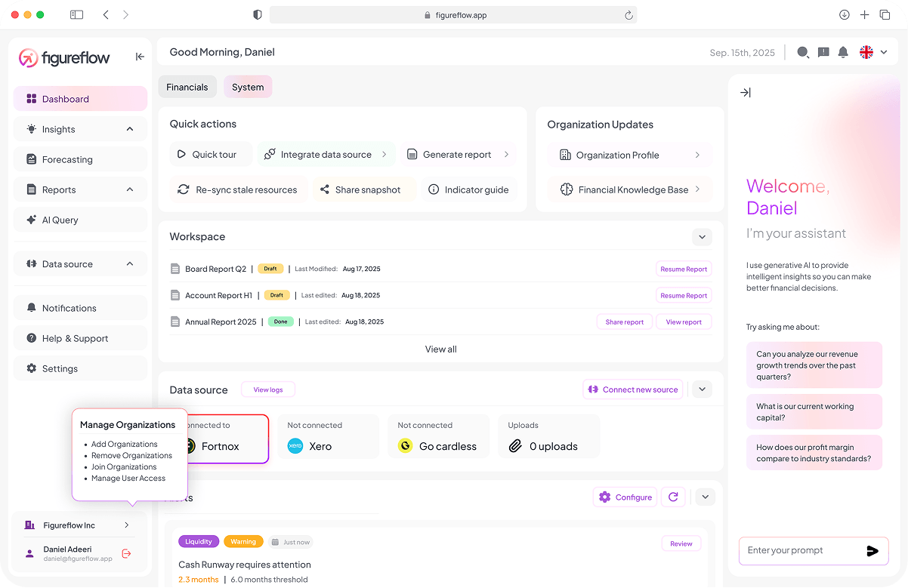Expand the Insights sidebar menu

[x=130, y=129]
